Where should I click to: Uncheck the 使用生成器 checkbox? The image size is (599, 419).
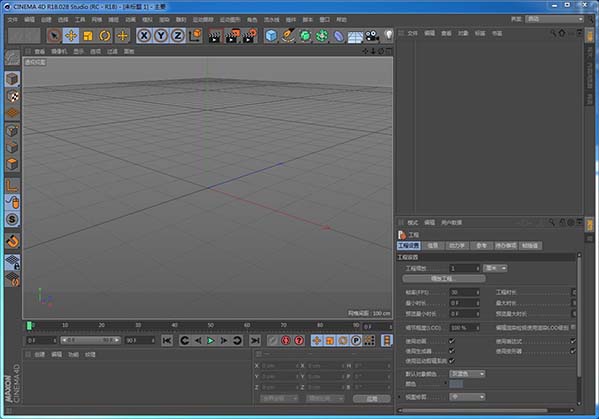[x=452, y=351]
